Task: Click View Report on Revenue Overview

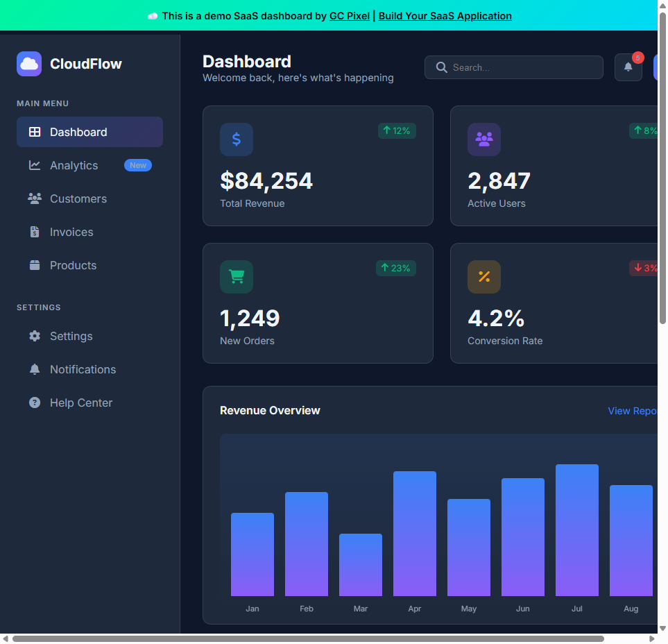Action: coord(632,411)
